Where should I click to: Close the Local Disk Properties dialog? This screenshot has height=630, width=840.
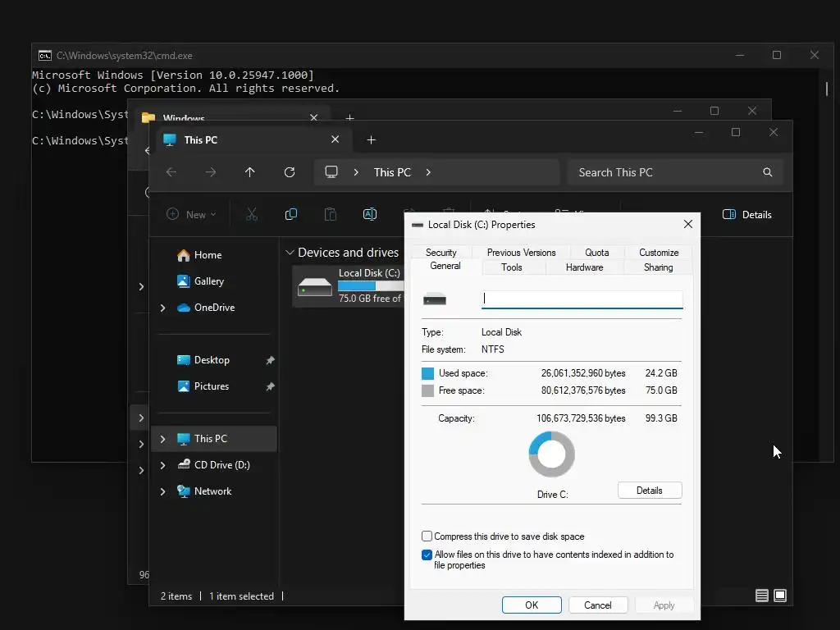click(688, 225)
